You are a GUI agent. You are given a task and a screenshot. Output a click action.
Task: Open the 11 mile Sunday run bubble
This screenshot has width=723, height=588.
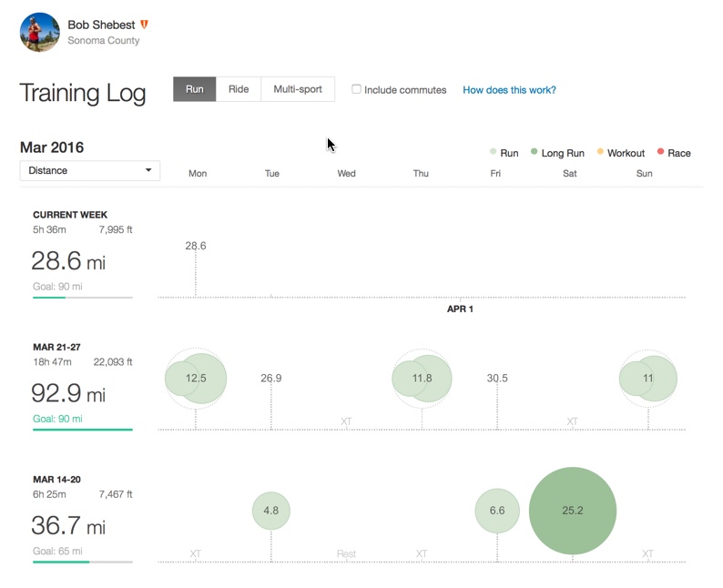point(647,379)
